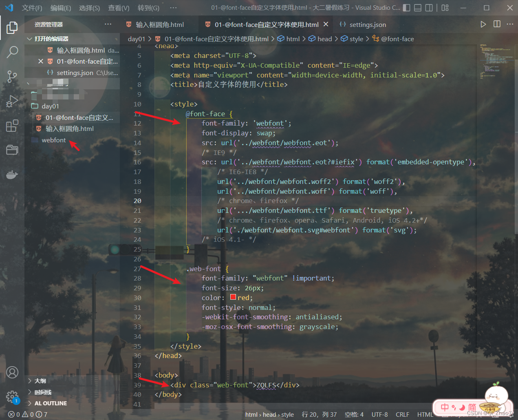Viewport: 518px width, 420px height.
Task: Toggle the secondary side bar visibility
Action: coord(429,8)
